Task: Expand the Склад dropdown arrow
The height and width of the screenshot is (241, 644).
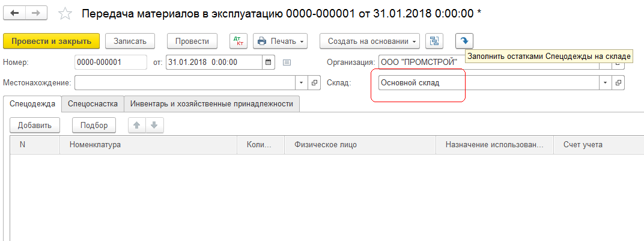Action: point(606,83)
